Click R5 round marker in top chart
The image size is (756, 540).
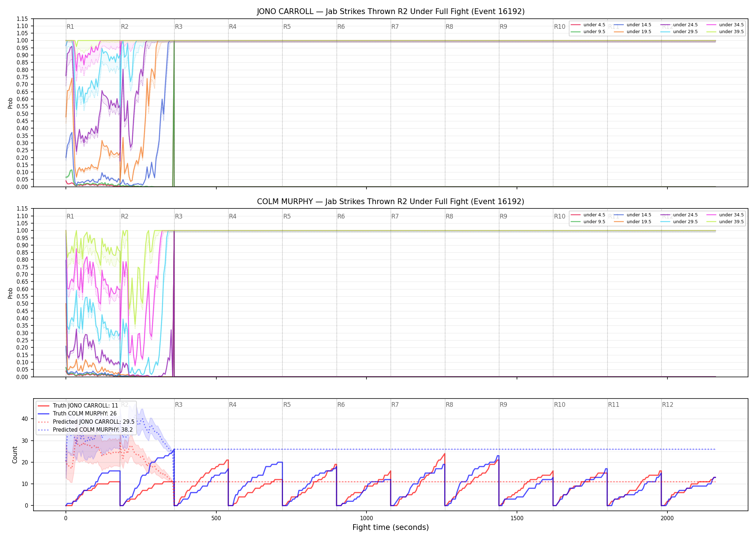[x=287, y=27]
